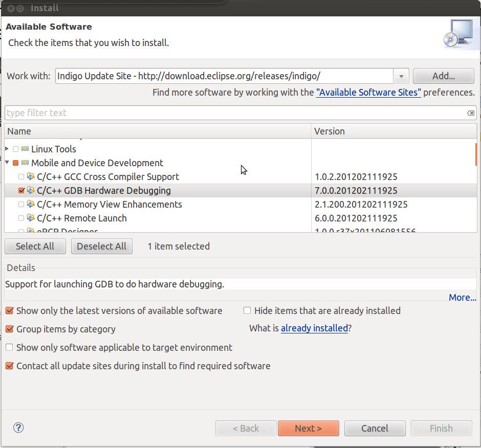Enable Hide items that are already installed
This screenshot has width=481, height=448.
pyautogui.click(x=247, y=310)
